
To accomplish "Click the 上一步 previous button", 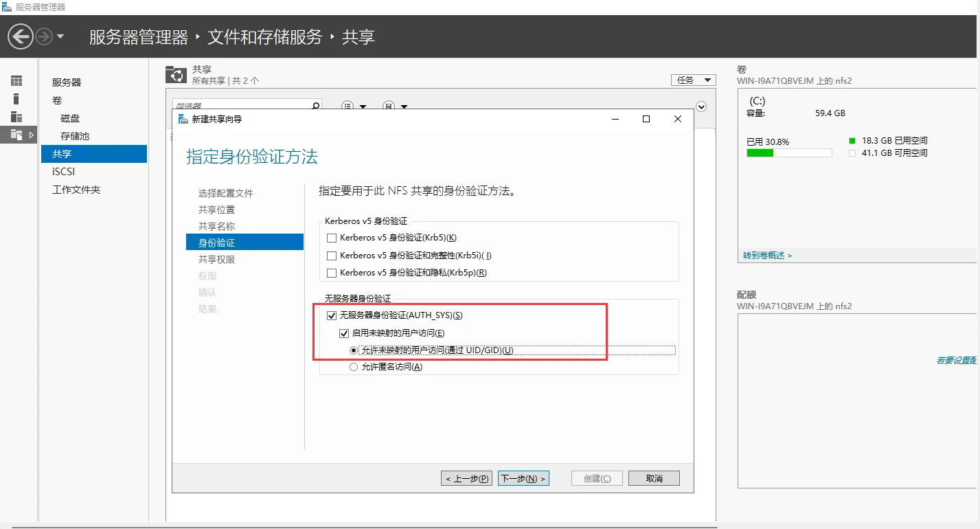I will click(x=466, y=478).
